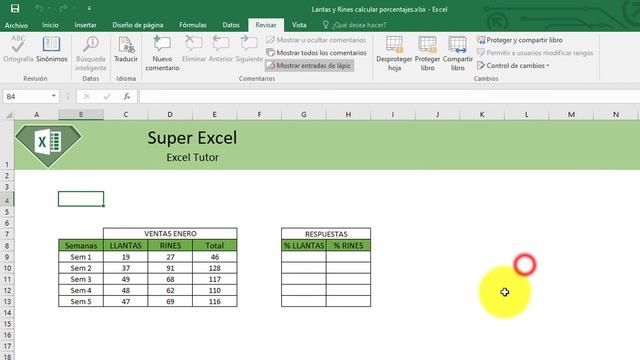Open the Name Box dropdown arrow
The width and height of the screenshot is (640, 360).
(53, 96)
